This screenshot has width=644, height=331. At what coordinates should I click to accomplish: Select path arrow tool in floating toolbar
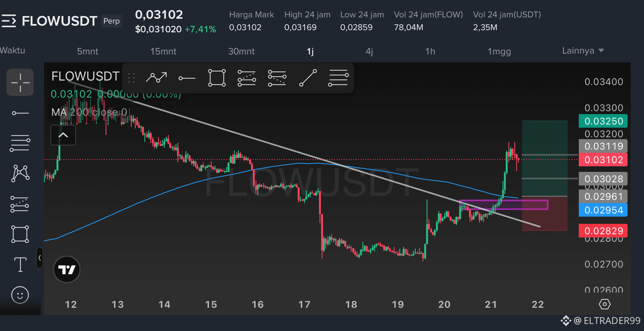156,78
